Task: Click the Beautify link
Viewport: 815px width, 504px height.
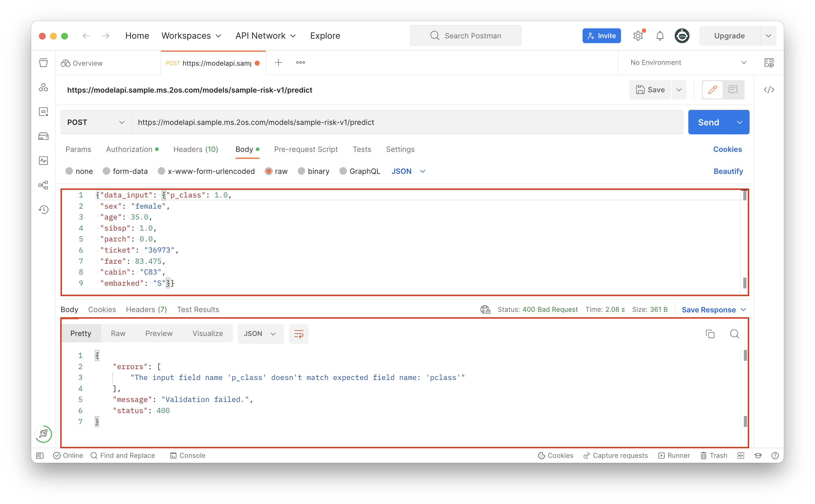Action: 728,171
